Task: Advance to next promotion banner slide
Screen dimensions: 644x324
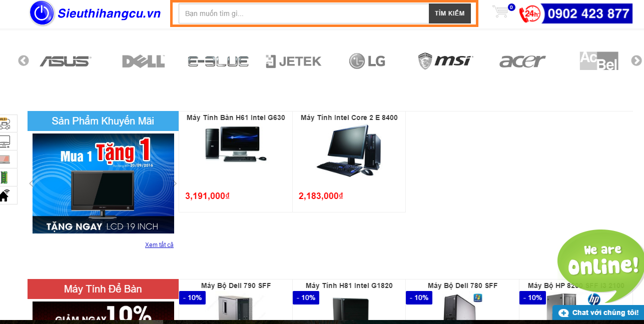Action: (175, 183)
